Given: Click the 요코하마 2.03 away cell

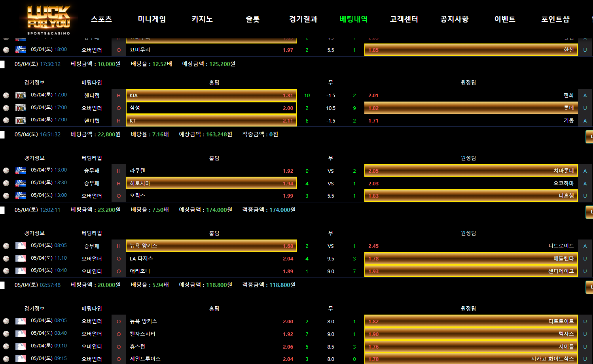Looking at the screenshot, I should point(471,183).
